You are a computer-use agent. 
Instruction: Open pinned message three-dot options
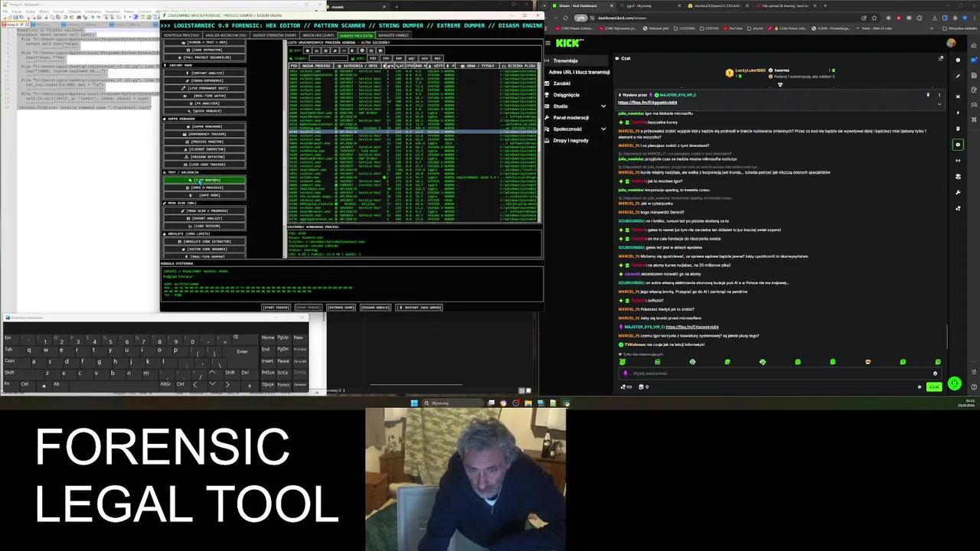coord(939,95)
